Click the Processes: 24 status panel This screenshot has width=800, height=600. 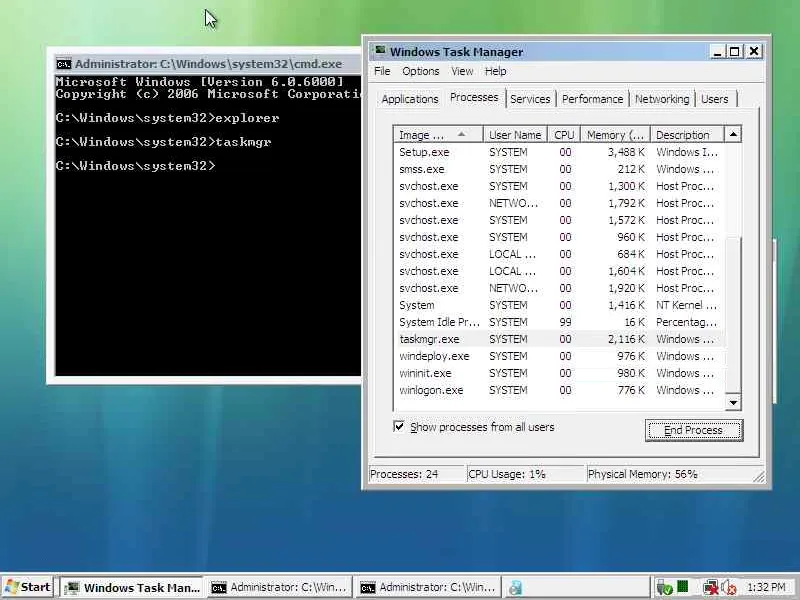pyautogui.click(x=416, y=474)
